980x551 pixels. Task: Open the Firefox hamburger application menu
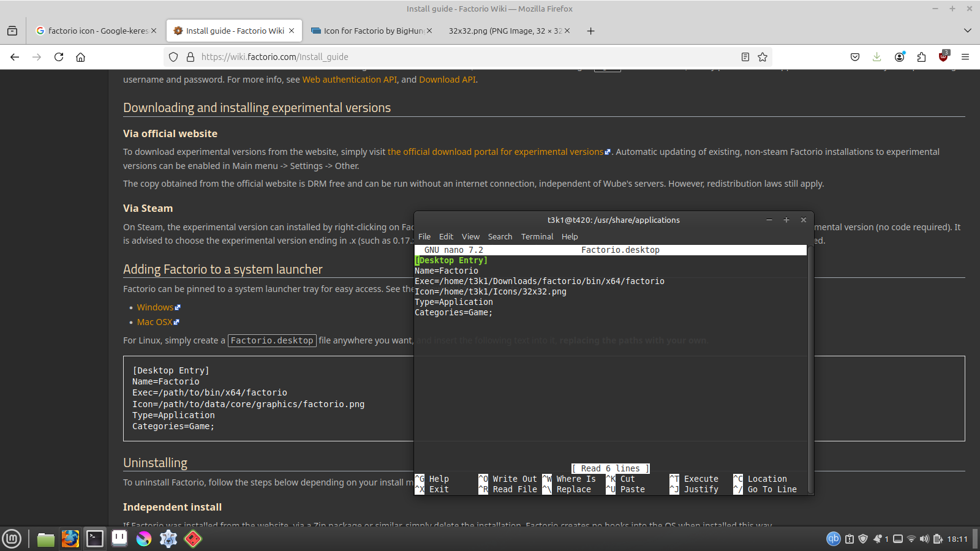click(965, 57)
